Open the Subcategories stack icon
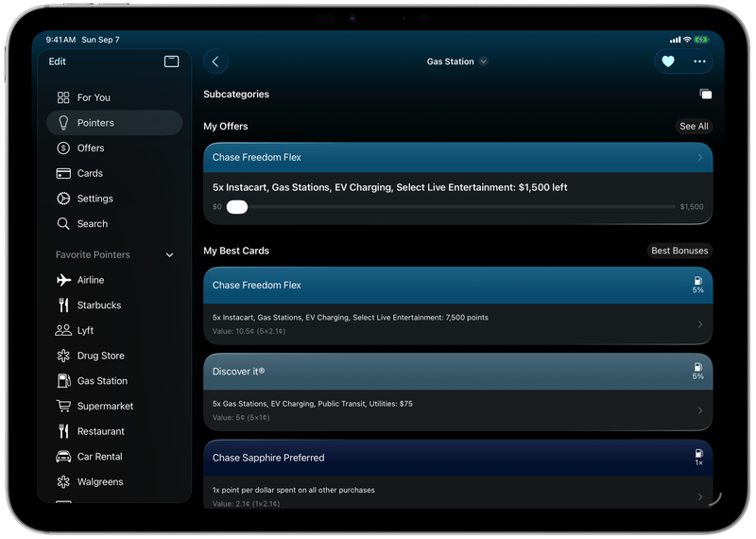 (705, 95)
